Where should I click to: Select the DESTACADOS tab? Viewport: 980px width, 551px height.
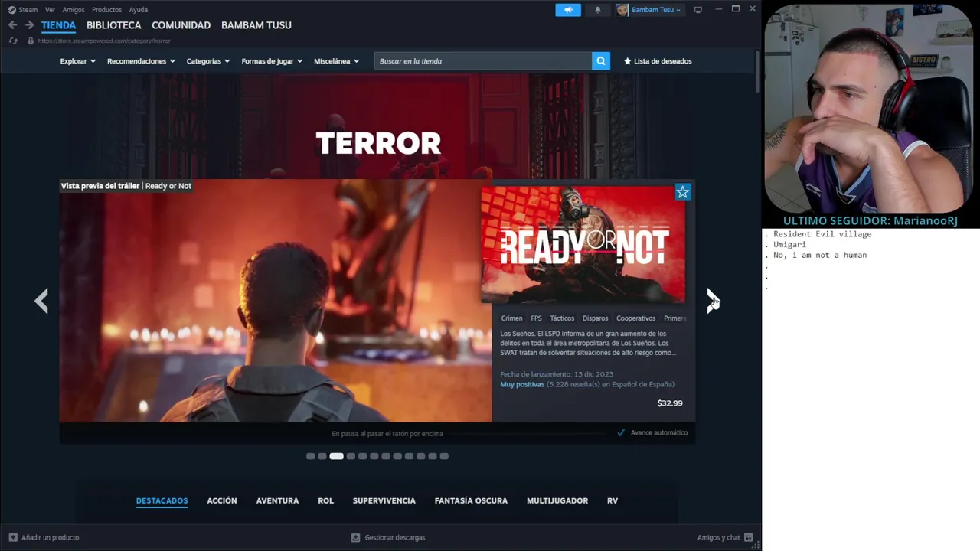pyautogui.click(x=162, y=500)
